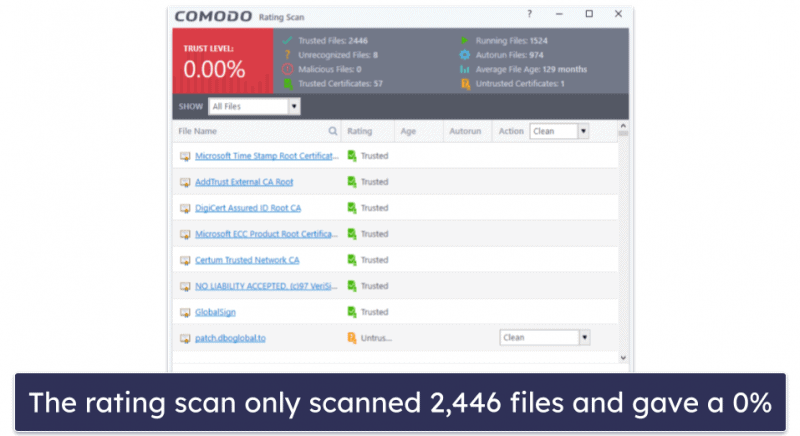Click 'Trusted Certificates: 57' text

[340, 84]
